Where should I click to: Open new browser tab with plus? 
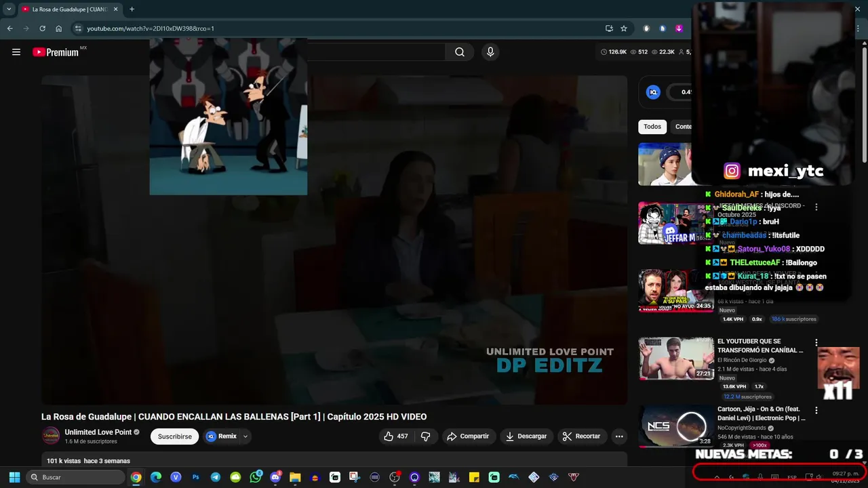(132, 9)
